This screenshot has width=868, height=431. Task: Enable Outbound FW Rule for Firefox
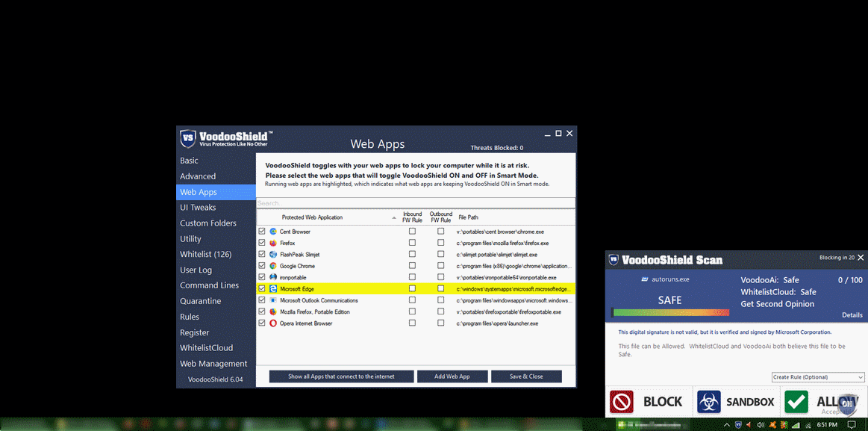coord(440,243)
